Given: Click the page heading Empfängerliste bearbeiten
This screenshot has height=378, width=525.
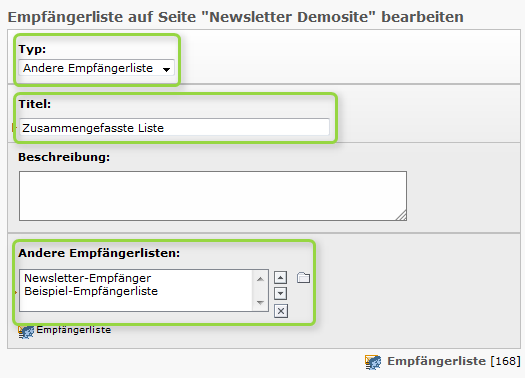Looking at the screenshot, I should point(235,17).
